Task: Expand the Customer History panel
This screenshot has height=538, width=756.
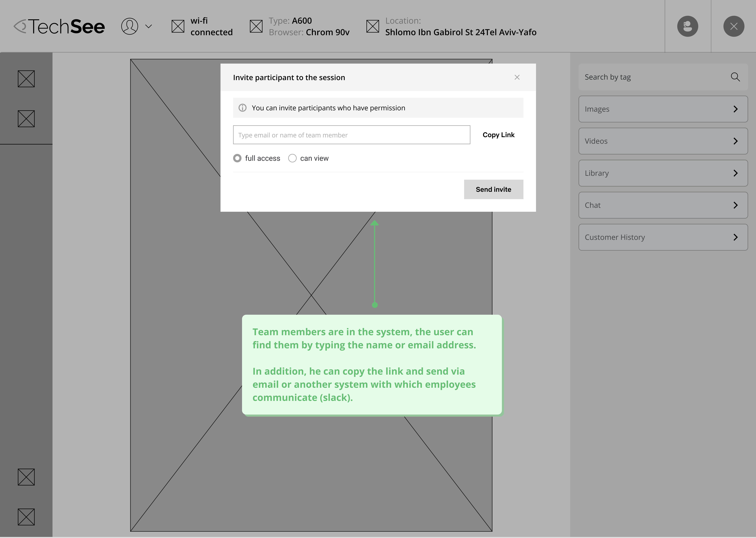Action: click(x=663, y=237)
